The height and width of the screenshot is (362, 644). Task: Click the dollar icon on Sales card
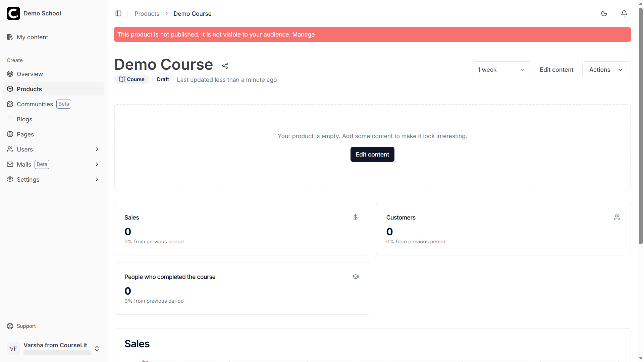(356, 217)
